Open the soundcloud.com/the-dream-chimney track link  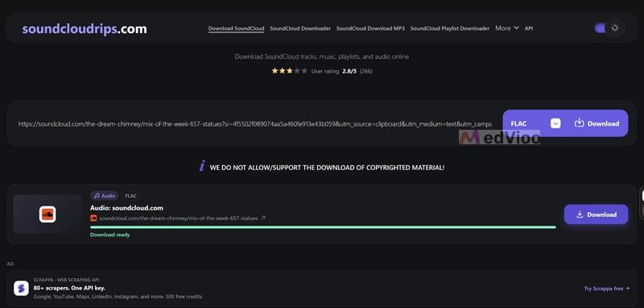click(178, 218)
